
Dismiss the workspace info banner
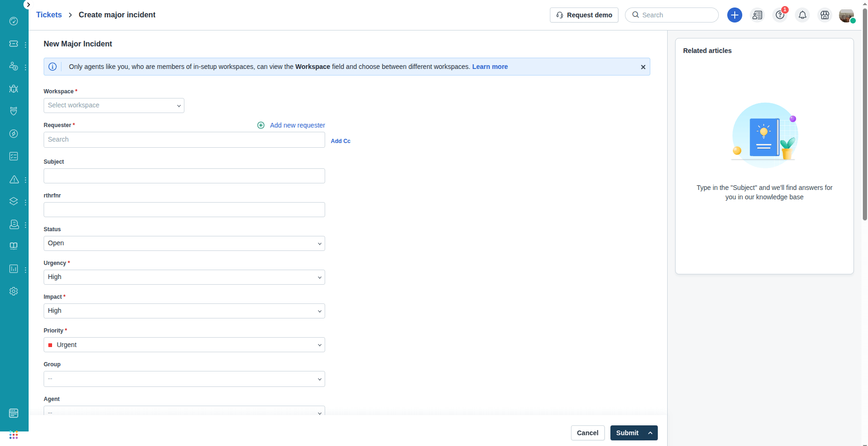pyautogui.click(x=643, y=67)
